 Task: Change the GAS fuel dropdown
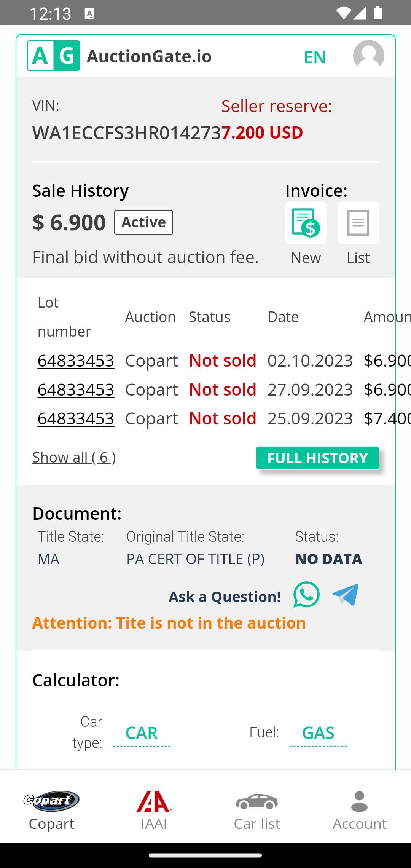pos(318,733)
